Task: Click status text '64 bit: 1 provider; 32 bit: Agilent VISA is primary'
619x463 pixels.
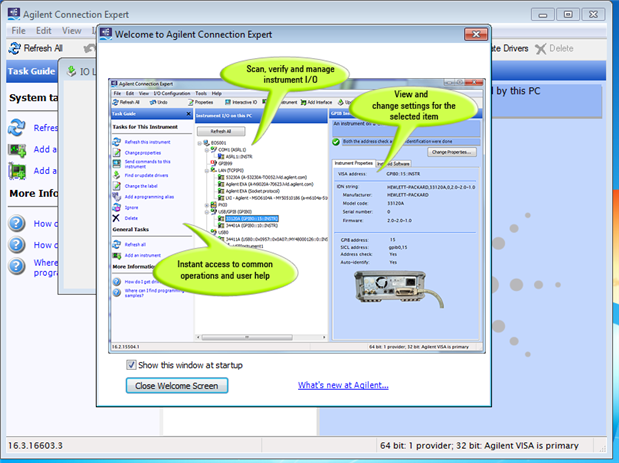Action: coord(479,446)
